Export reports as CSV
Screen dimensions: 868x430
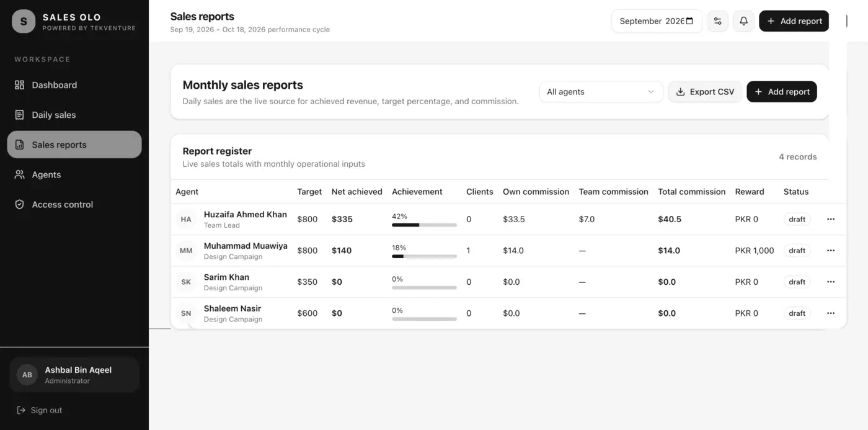pyautogui.click(x=705, y=92)
